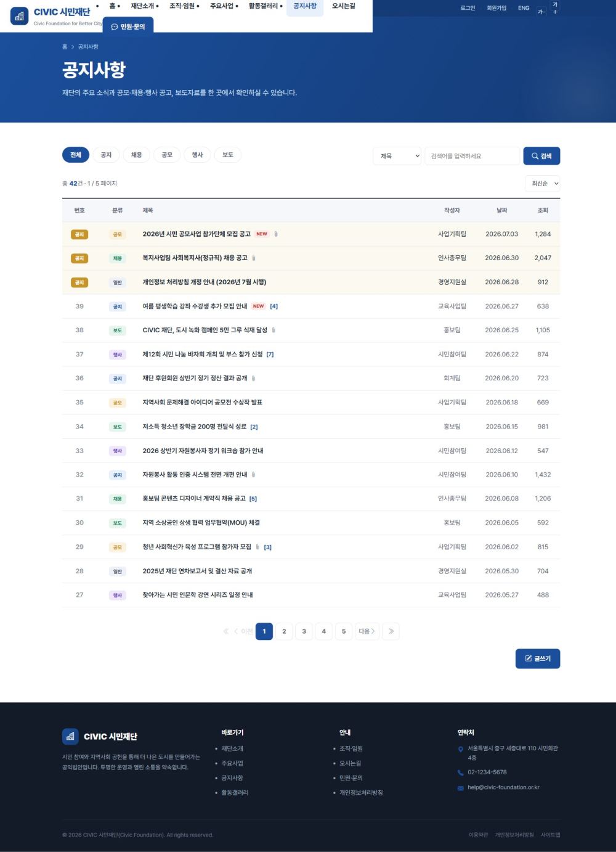
Task: Jump to the first page with the double-left-arrow icon
Action: coord(225,631)
